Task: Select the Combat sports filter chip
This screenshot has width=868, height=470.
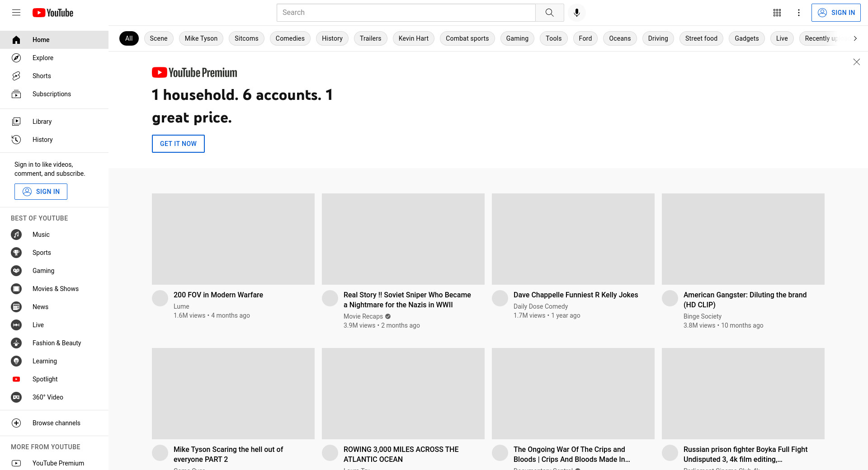Action: click(467, 38)
